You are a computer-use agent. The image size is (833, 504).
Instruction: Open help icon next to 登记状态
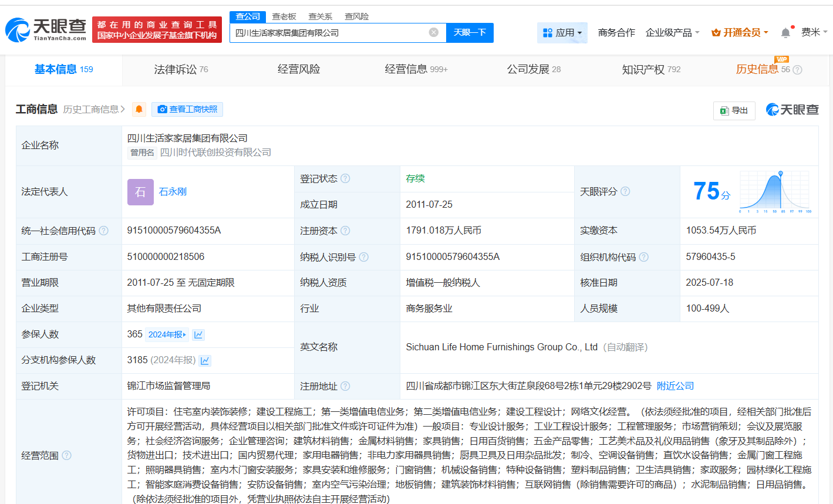coord(345,178)
